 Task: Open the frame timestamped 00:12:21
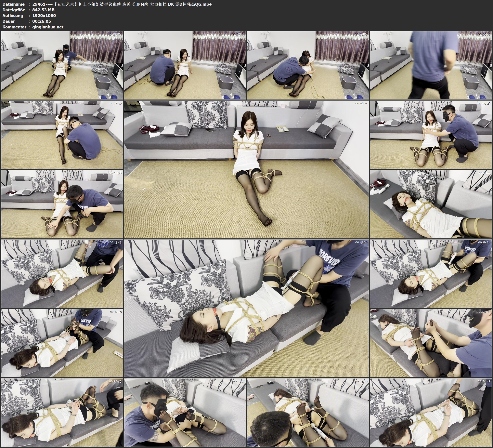431,204
